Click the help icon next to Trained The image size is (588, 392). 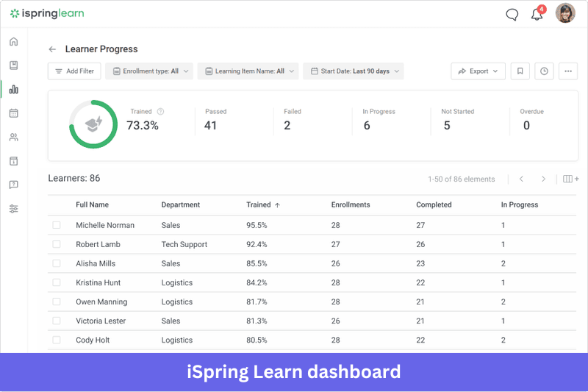pyautogui.click(x=160, y=111)
